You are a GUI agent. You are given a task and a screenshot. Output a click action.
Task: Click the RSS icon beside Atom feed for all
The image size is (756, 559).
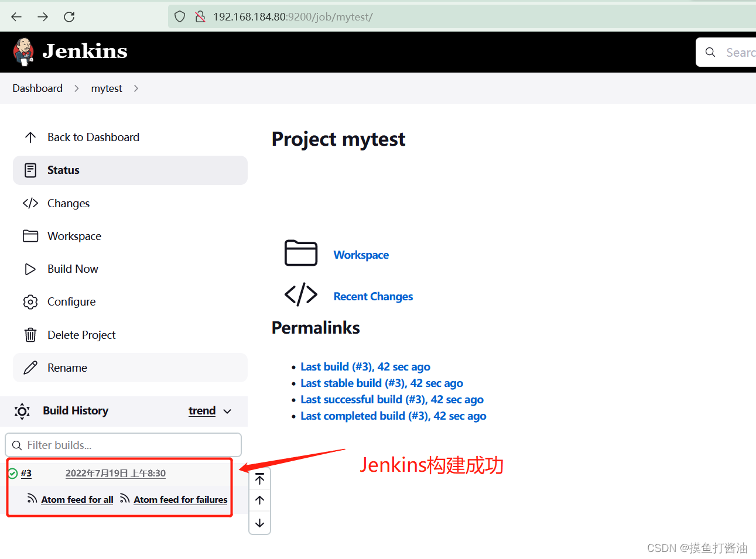pyautogui.click(x=32, y=499)
